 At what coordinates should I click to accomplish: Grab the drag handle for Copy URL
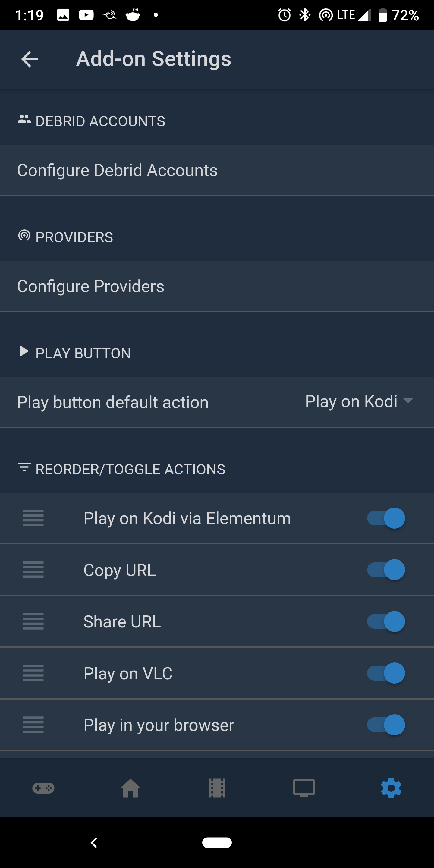point(33,570)
